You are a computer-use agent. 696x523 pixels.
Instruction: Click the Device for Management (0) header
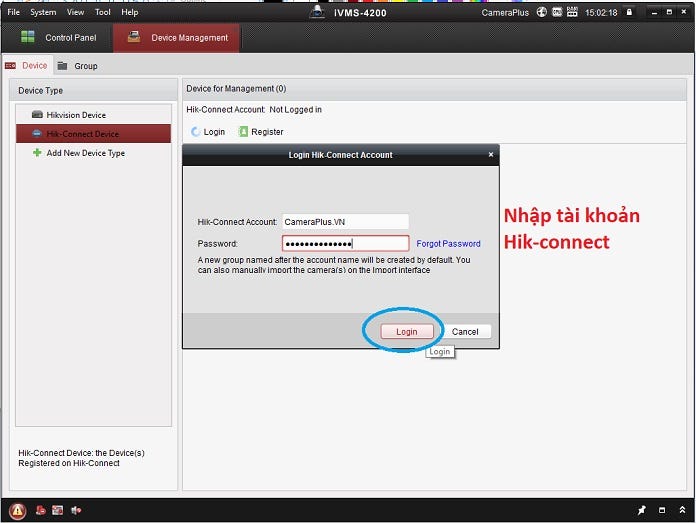tap(236, 89)
